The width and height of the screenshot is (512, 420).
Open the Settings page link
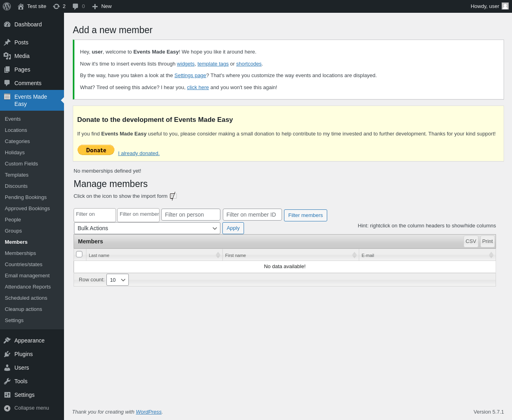pos(190,76)
